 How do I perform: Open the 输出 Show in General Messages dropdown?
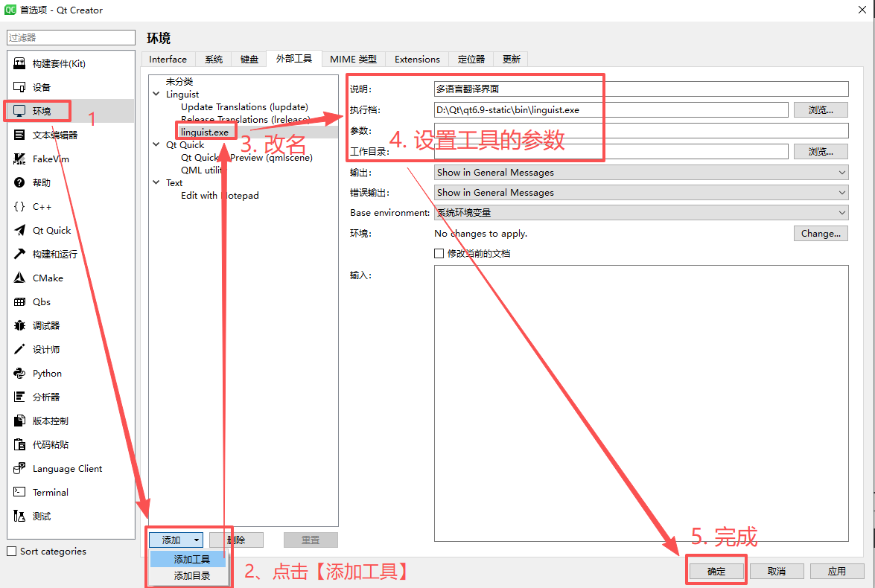click(641, 173)
